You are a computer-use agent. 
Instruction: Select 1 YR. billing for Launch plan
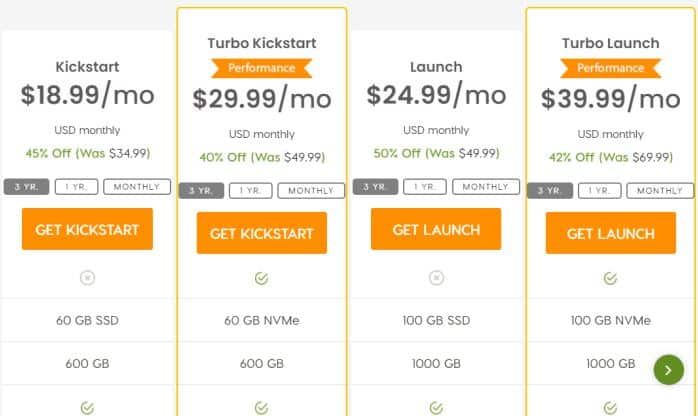click(x=425, y=187)
